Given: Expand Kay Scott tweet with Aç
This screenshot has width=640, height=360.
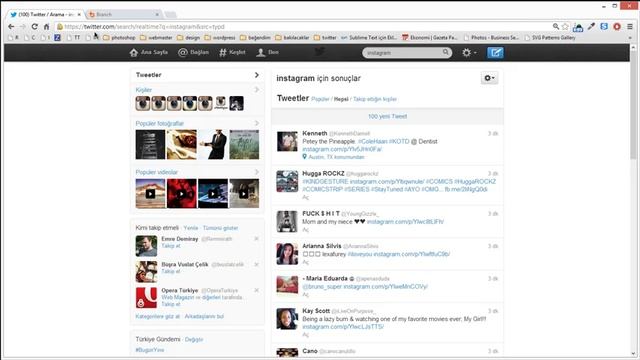Looking at the screenshot, I should point(305,335).
